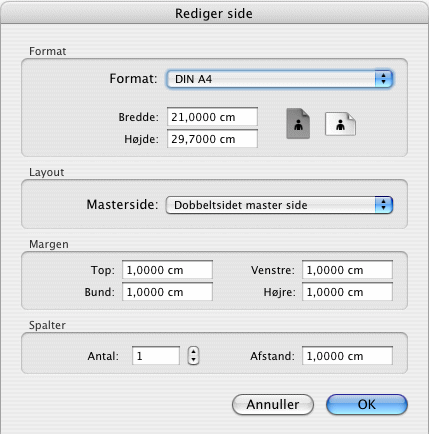Click the Top margin field
Viewport: 429px width, 434px height.
point(167,270)
